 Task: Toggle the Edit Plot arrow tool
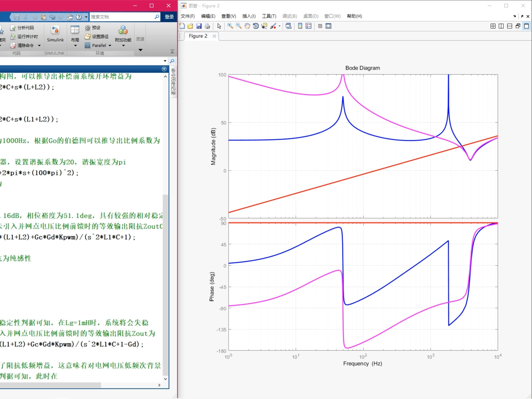click(219, 26)
